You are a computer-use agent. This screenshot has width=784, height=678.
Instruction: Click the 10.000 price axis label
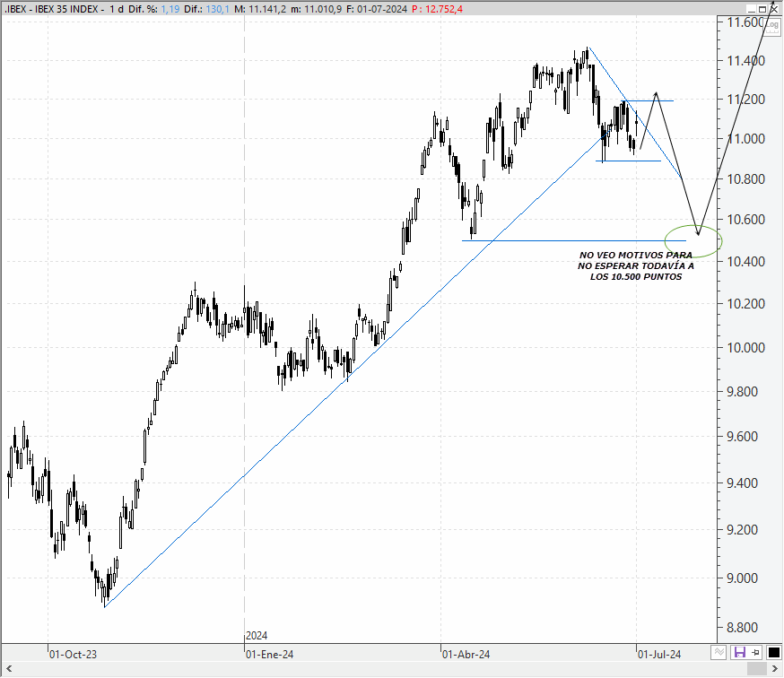[746, 348]
